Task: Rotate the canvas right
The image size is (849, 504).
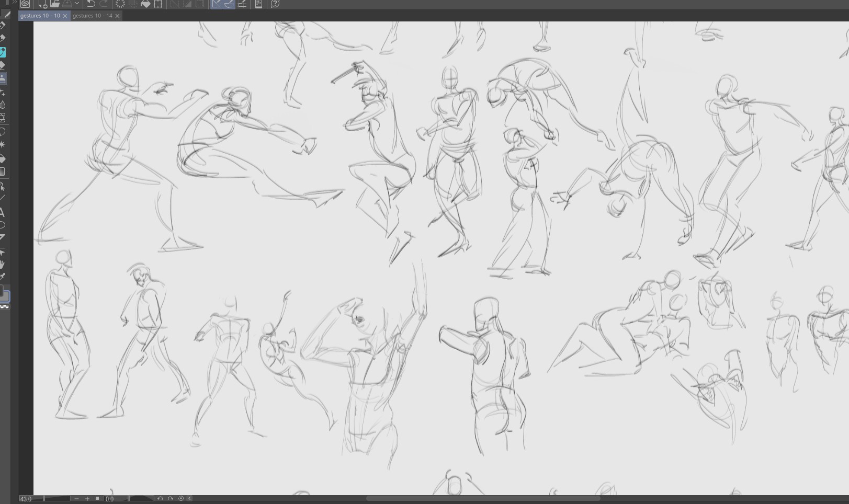Action: (x=171, y=499)
